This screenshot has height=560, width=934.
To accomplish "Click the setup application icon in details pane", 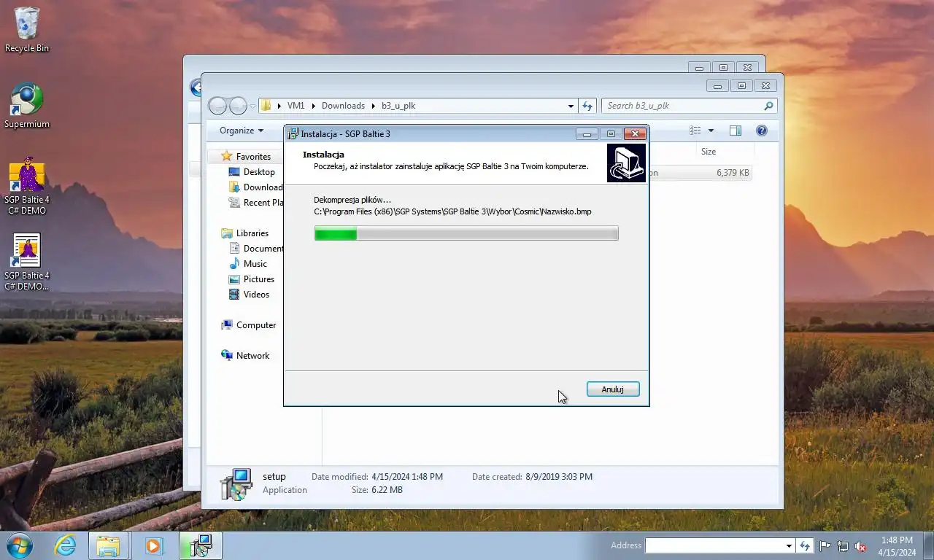I will tap(236, 483).
